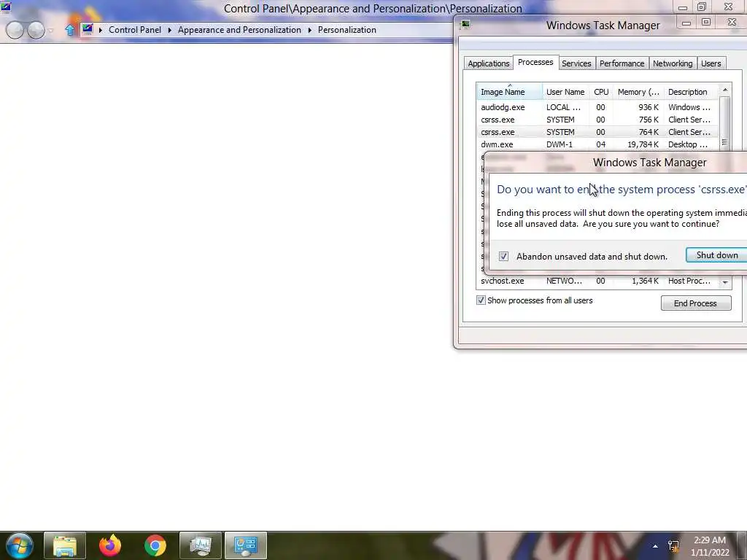747x560 pixels.
Task: Switch to Control Panel taskbar icon
Action: (246, 545)
